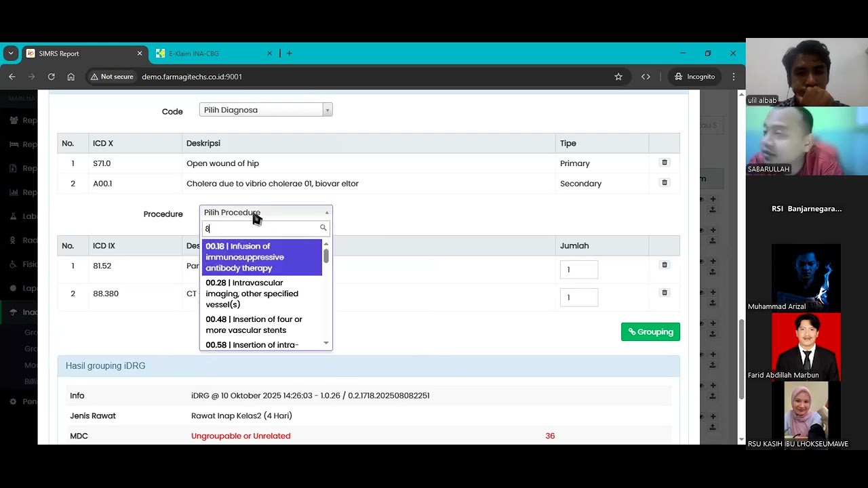
Task: Select Muhammad Arizal video thumbnail
Action: tap(806, 278)
